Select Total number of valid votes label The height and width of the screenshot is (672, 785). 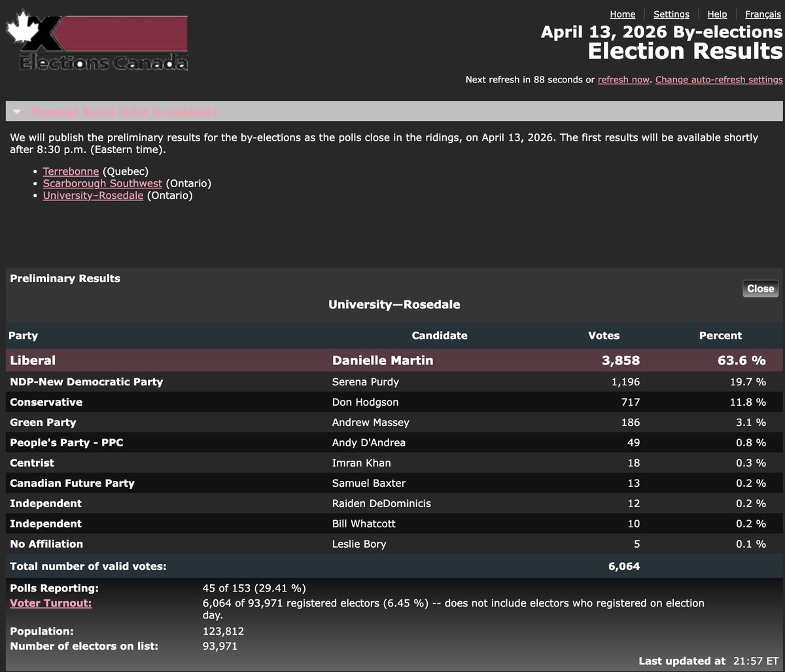point(88,567)
